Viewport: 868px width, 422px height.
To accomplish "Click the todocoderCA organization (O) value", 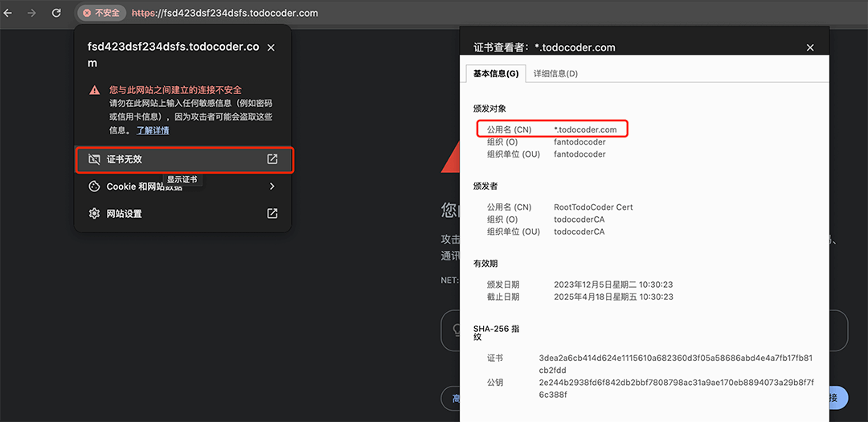I will tap(579, 219).
